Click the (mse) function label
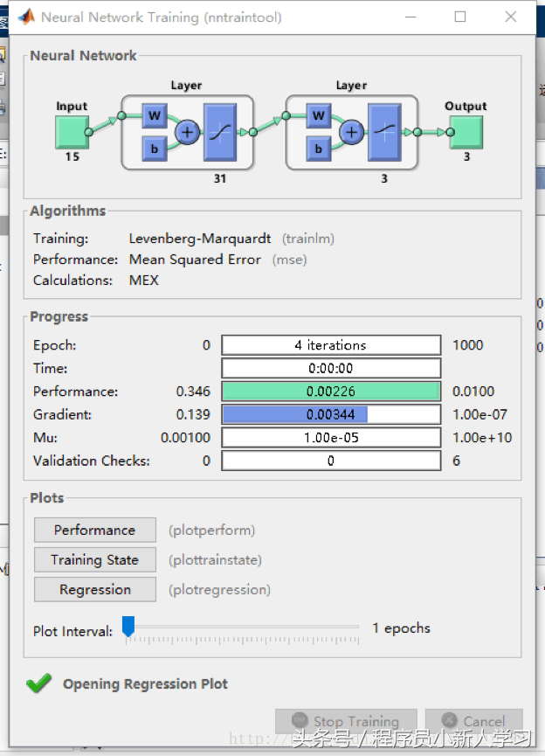The width and height of the screenshot is (545, 756). tap(290, 260)
